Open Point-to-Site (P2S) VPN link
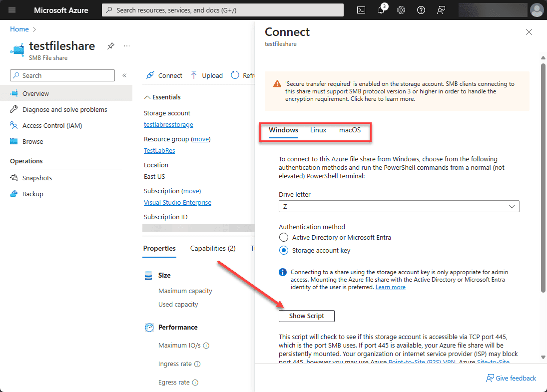The width and height of the screenshot is (547, 392). (x=422, y=362)
